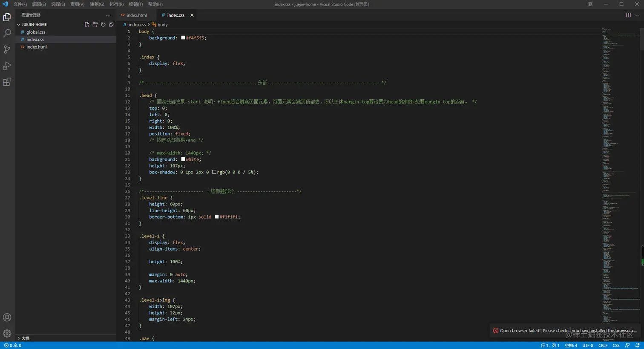Open the Run and Debug view
Viewport: 644px width, 349px height.
click(7, 66)
